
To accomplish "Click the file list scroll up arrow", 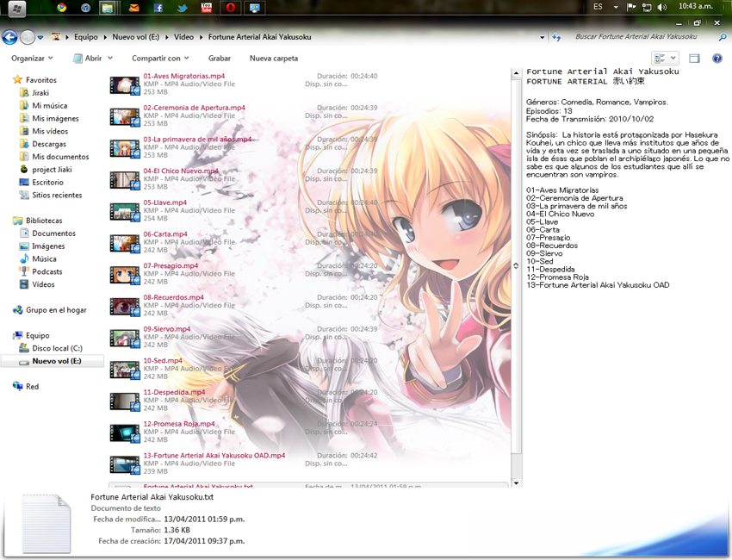I will coord(516,73).
